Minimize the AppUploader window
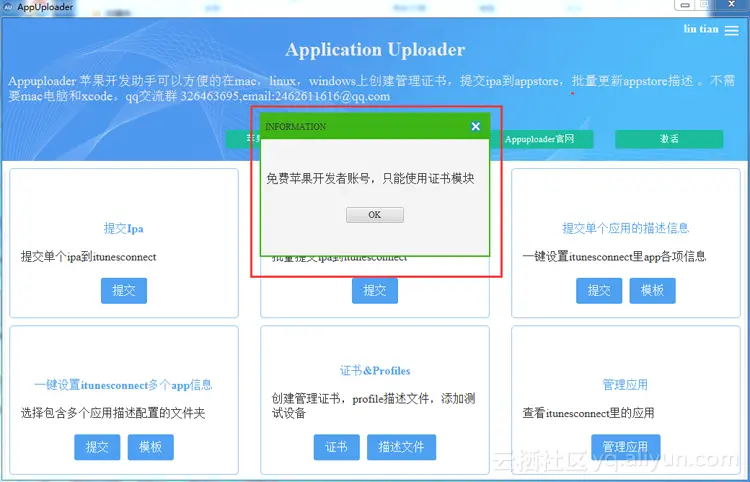 click(x=685, y=5)
